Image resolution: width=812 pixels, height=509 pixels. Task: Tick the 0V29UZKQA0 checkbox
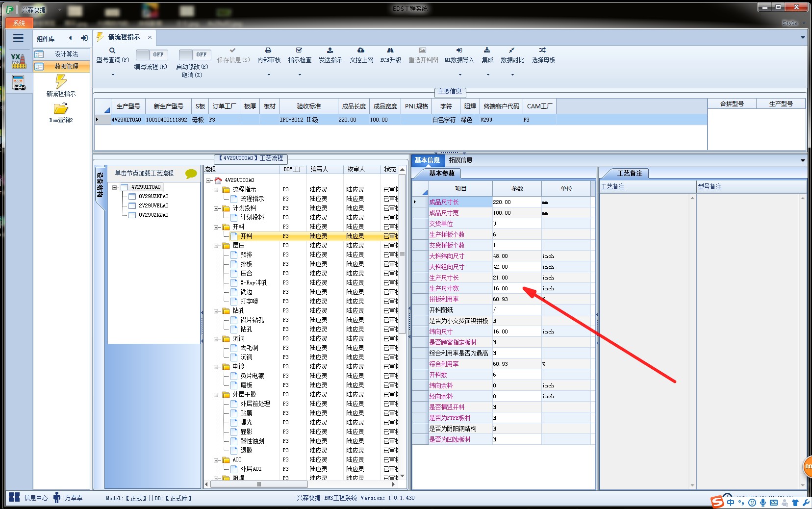pos(132,215)
